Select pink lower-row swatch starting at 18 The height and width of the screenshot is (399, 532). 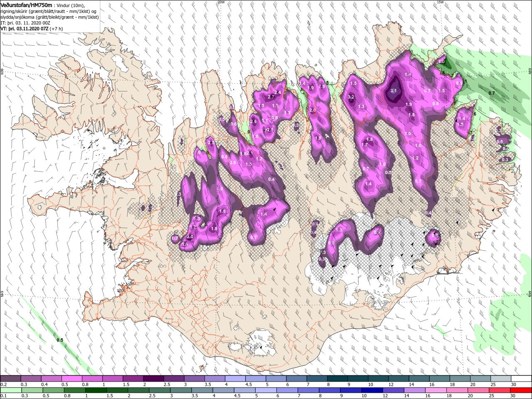coord(456,390)
